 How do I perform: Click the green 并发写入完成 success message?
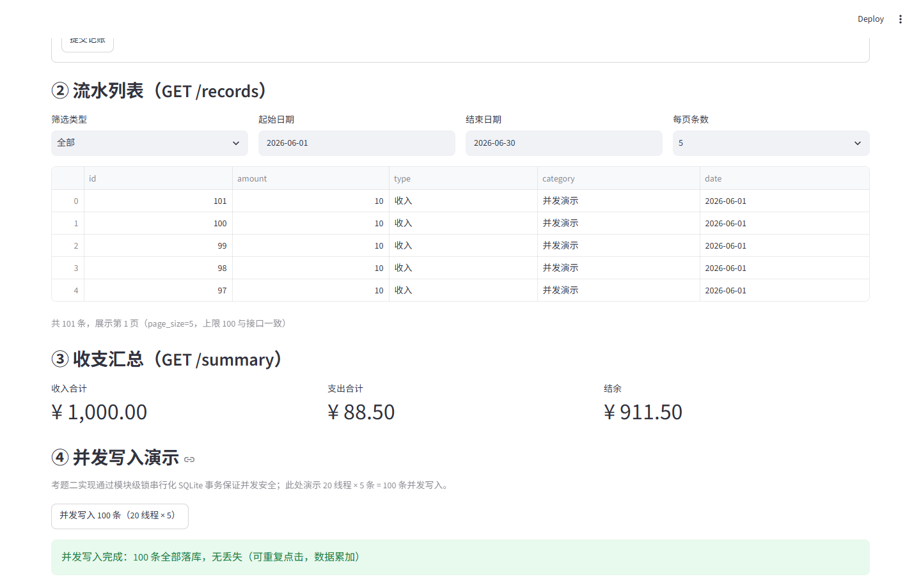(x=460, y=557)
